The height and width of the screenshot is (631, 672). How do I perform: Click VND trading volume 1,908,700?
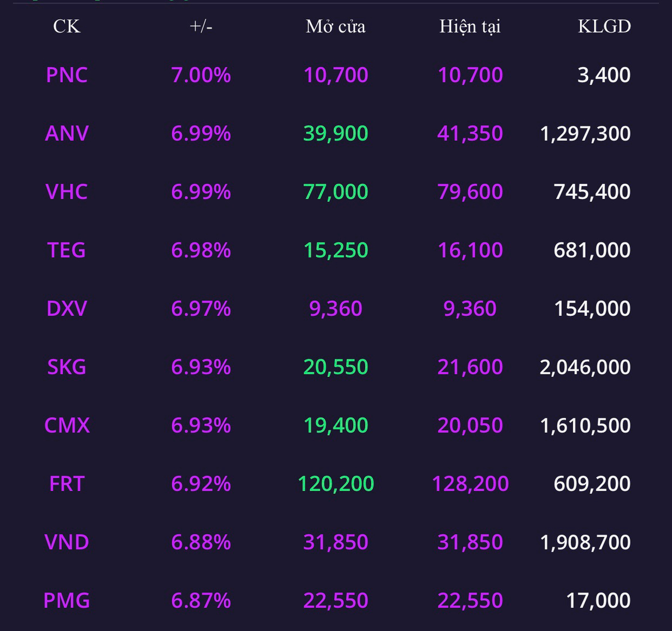click(x=585, y=543)
